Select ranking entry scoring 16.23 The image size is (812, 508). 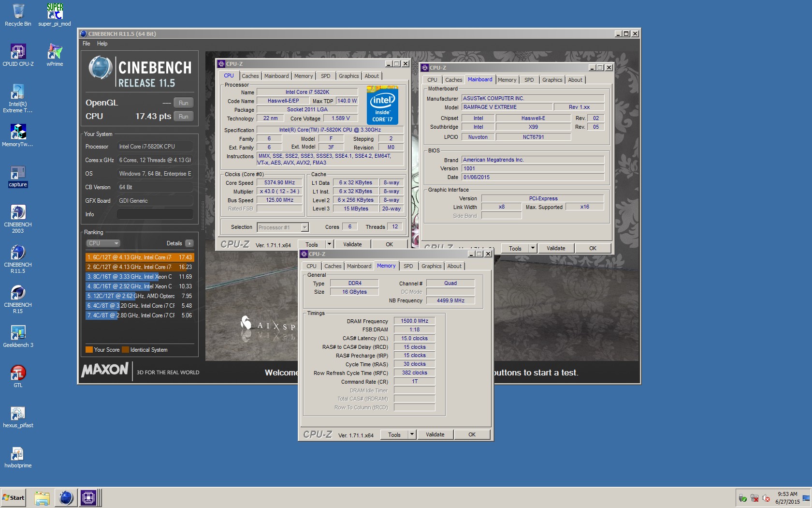tap(140, 267)
